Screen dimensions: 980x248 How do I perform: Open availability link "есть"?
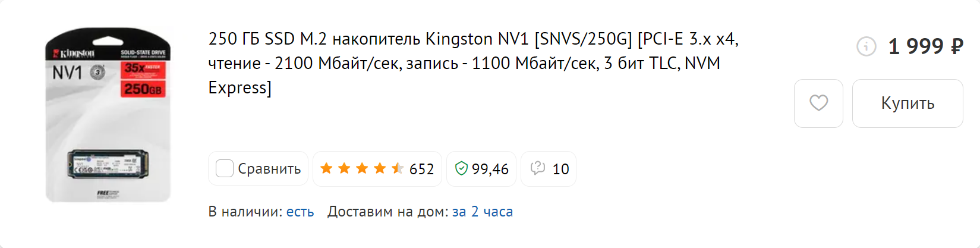(x=300, y=212)
